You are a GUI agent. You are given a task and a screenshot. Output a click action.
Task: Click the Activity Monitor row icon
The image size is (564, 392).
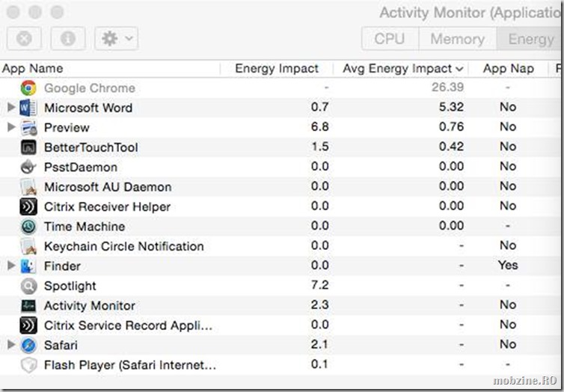point(28,306)
